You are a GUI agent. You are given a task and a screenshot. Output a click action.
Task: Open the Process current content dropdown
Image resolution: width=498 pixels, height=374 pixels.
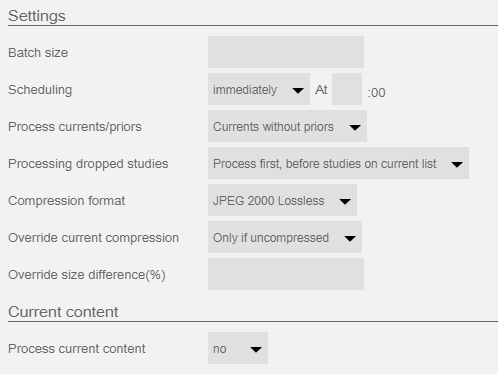point(238,348)
